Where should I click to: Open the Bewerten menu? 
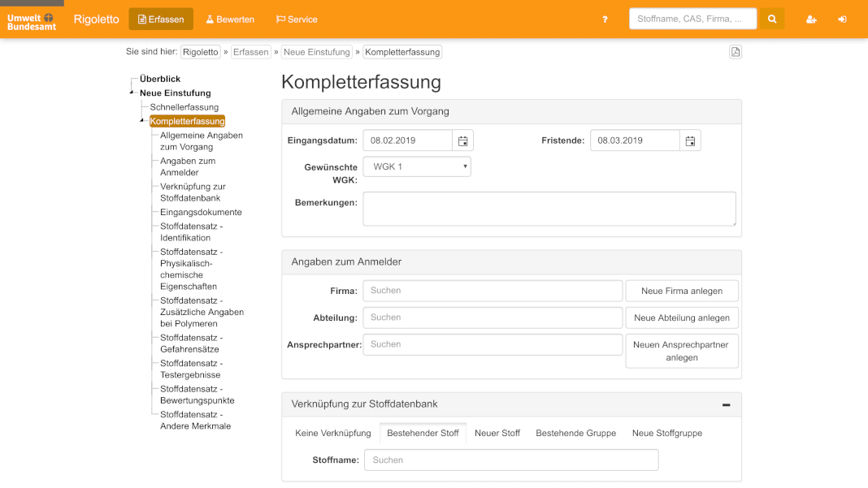[x=230, y=19]
